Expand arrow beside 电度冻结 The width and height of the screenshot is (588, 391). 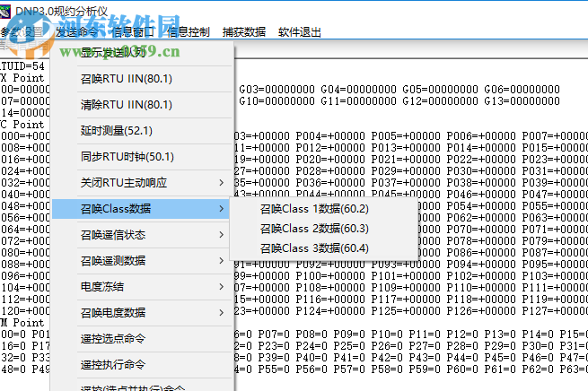point(221,287)
